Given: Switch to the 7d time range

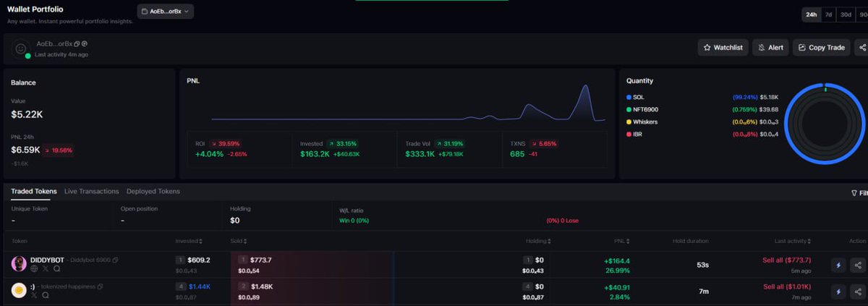Looking at the screenshot, I should coord(829,14).
